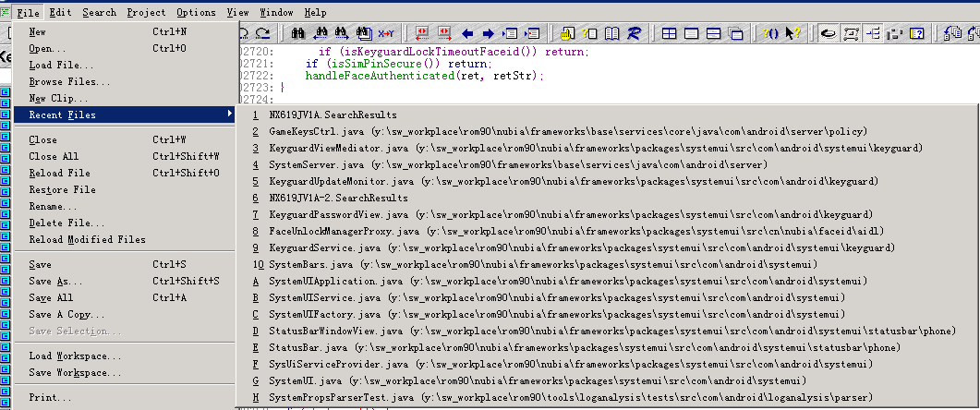
Task: Click the Jump To Definition icon
Action: [x=511, y=33]
